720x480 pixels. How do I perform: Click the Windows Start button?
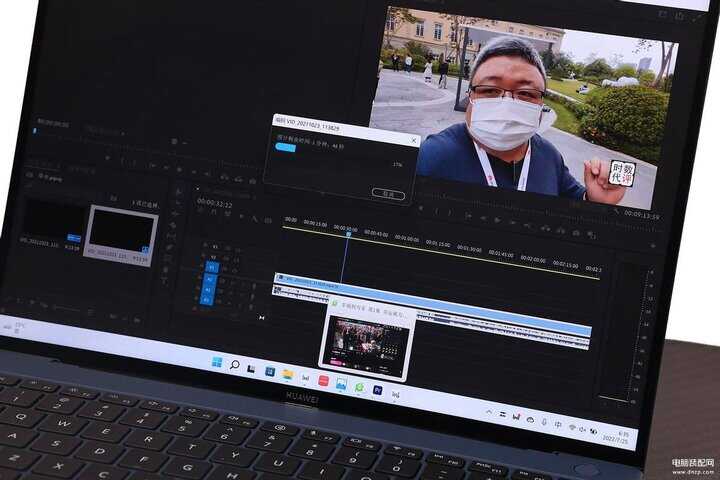[x=217, y=362]
